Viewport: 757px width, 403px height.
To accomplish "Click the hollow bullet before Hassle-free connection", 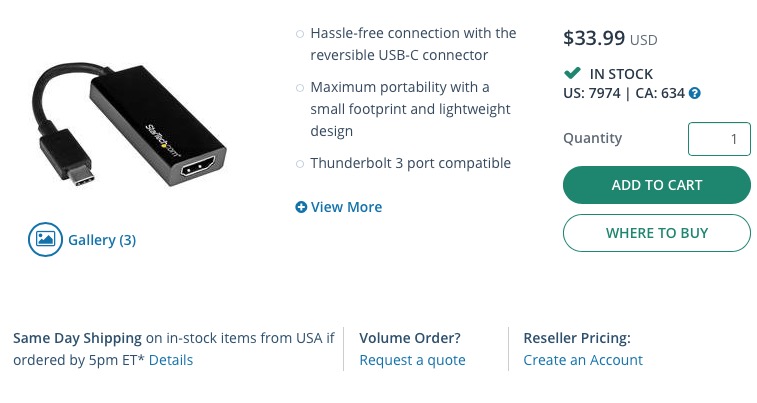I will 300,34.
